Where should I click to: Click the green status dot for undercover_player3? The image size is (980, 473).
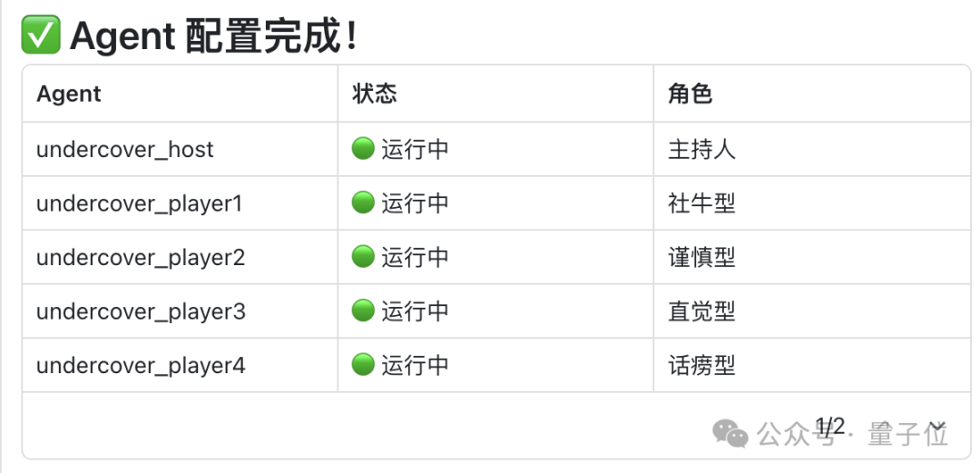click(362, 310)
